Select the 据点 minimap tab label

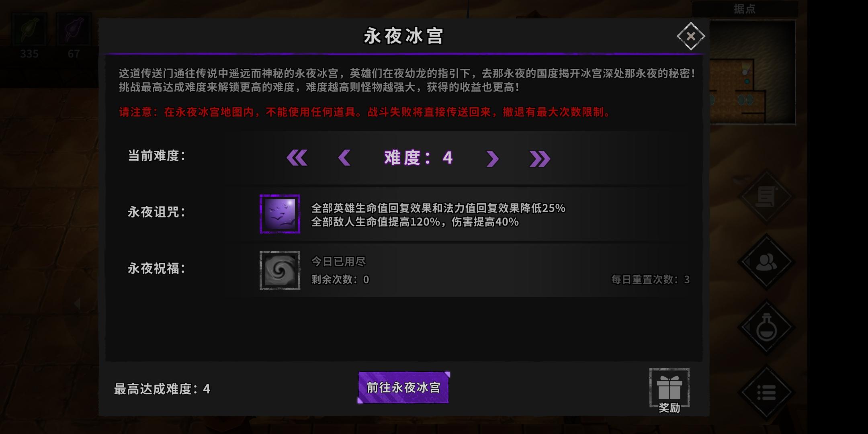[745, 9]
